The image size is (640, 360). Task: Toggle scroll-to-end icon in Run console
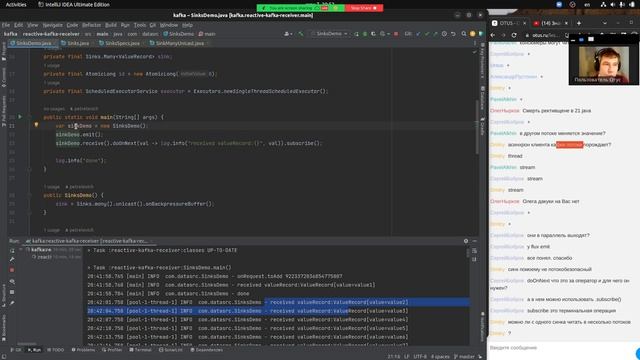[474, 259]
